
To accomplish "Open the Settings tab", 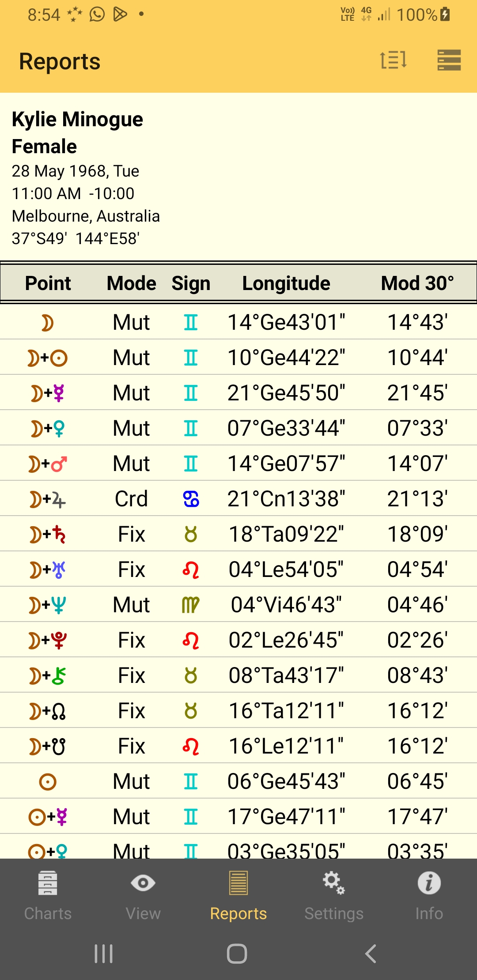I will 334,896.
